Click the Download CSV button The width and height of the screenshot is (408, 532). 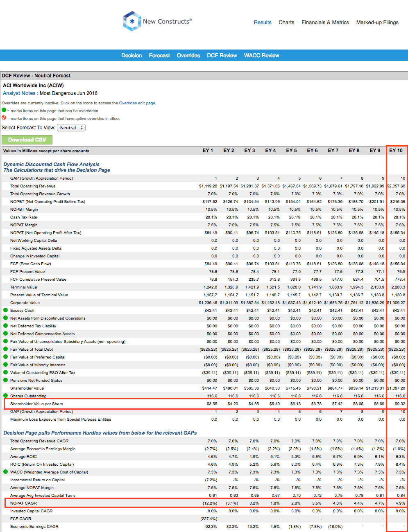[27, 140]
